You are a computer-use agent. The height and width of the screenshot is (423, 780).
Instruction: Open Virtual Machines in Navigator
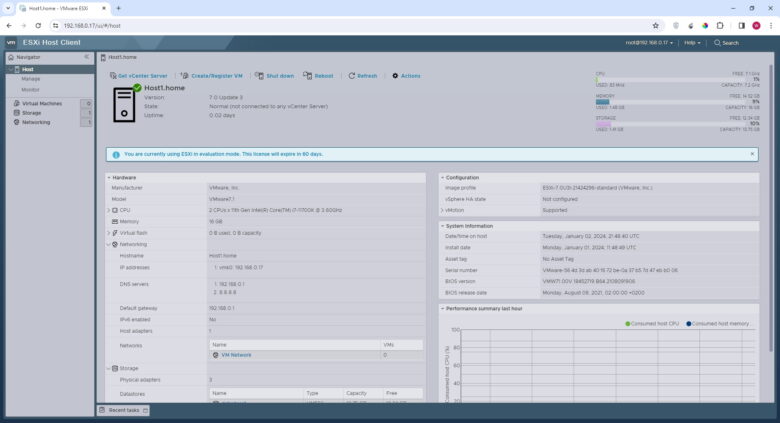coord(42,104)
